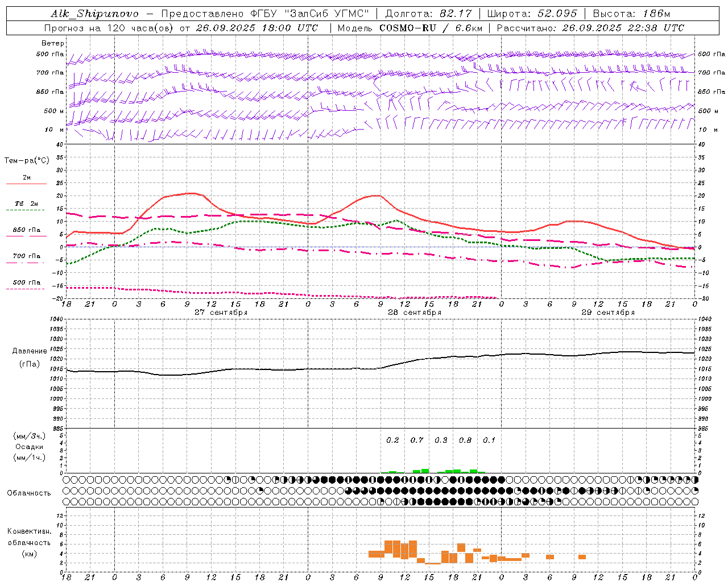Click the 0.1 three-hour precipitation value

click(x=489, y=440)
